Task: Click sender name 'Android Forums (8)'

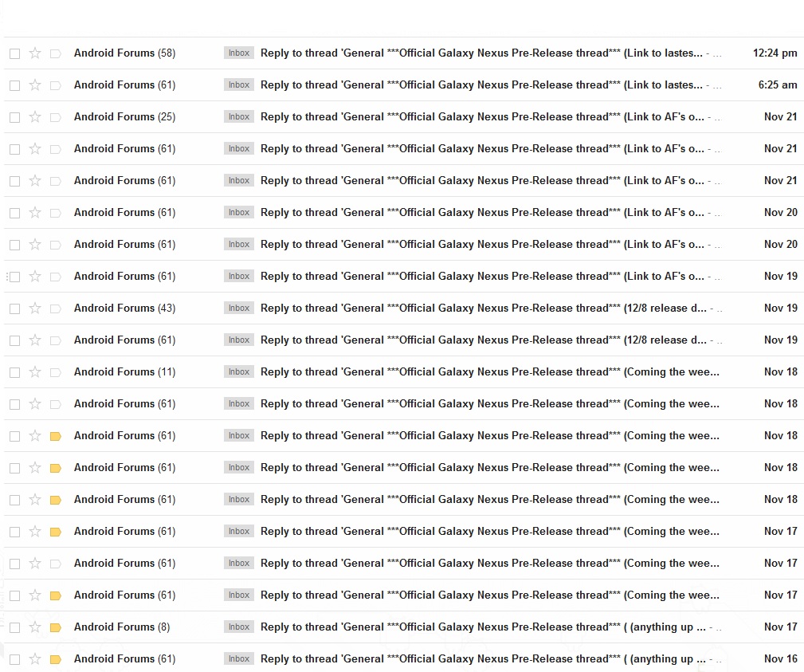Action: tap(122, 627)
